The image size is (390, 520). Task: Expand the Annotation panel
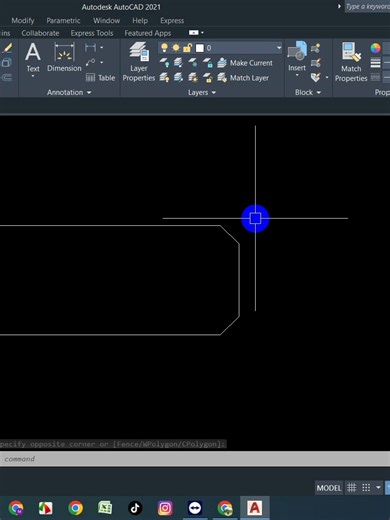click(x=69, y=92)
